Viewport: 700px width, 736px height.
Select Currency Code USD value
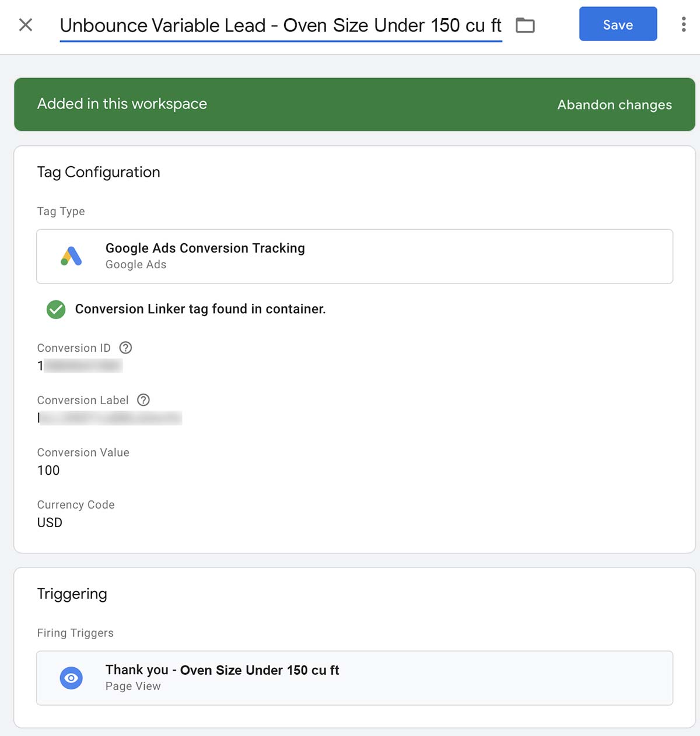[x=50, y=523]
